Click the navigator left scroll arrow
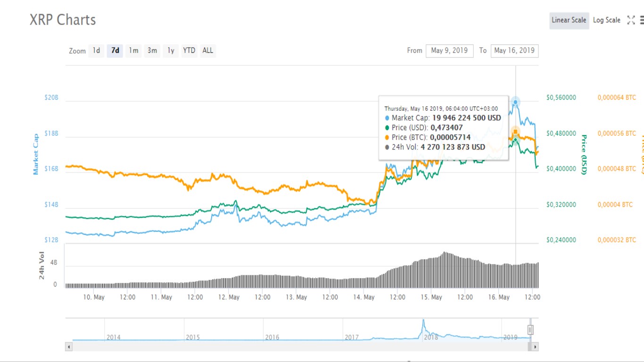The width and height of the screenshot is (644, 362). 69,347
